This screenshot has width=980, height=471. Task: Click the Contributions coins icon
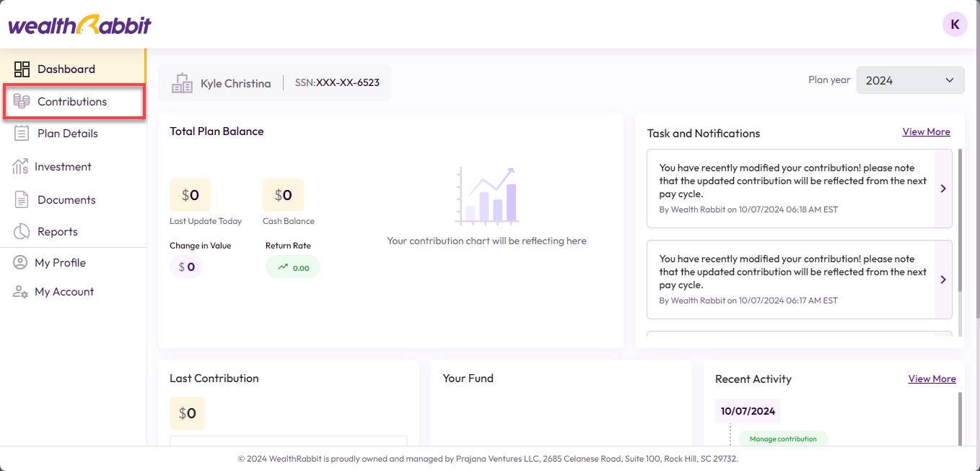pyautogui.click(x=22, y=102)
